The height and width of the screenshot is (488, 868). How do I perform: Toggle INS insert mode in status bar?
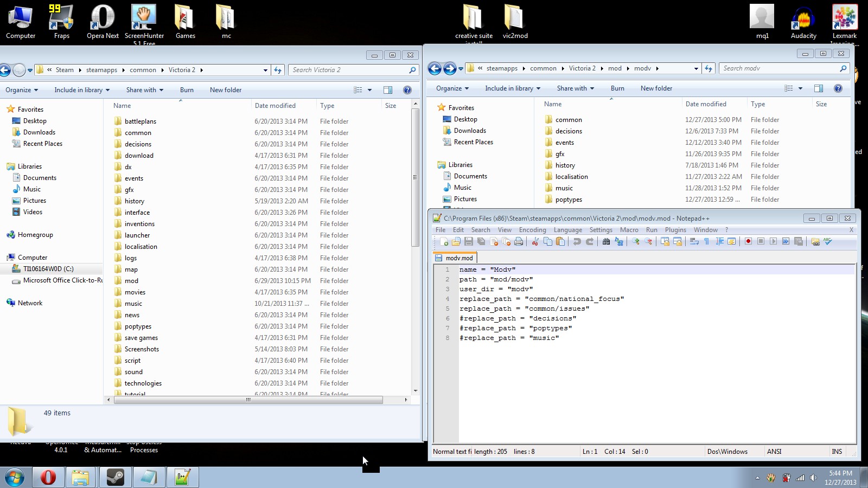(837, 452)
